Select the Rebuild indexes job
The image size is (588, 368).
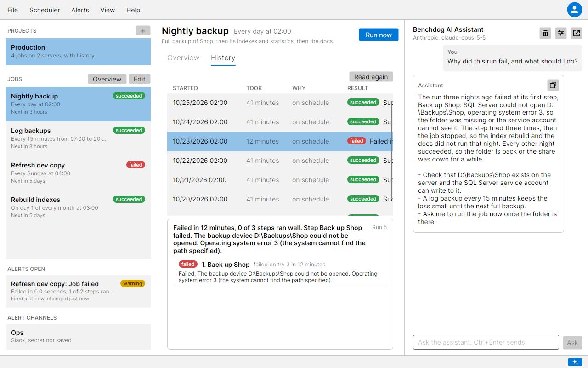78,207
